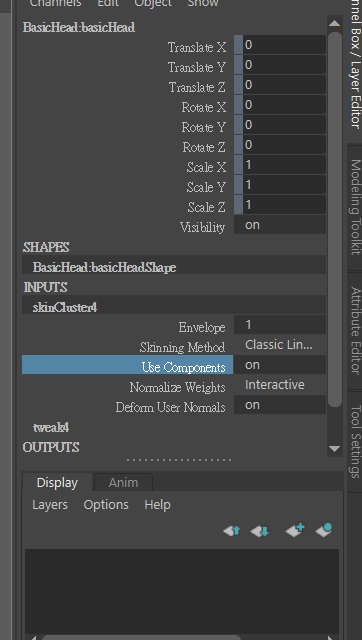This screenshot has height=640, width=362.
Task: Move selected layer down icon
Action: coord(260,531)
